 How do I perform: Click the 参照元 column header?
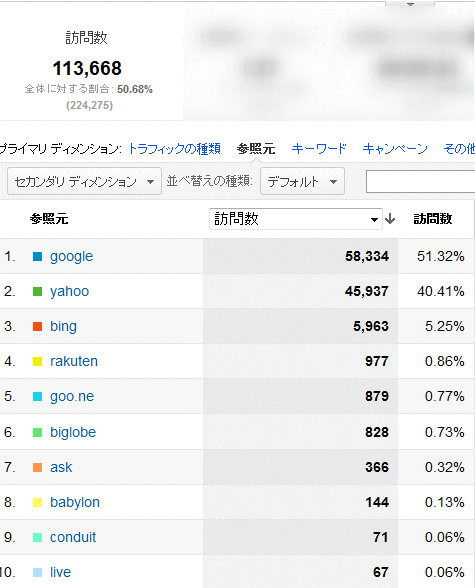[x=49, y=219]
